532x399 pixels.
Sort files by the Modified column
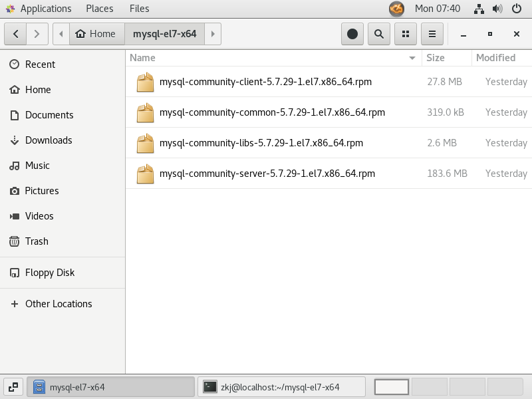click(502, 58)
